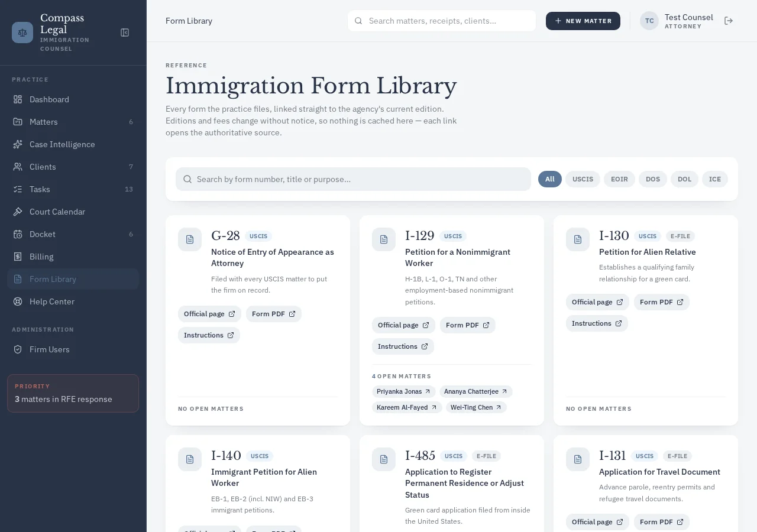Screen dimensions: 757x532
Task: Open I-131 Form PDF link
Action: (x=662, y=522)
